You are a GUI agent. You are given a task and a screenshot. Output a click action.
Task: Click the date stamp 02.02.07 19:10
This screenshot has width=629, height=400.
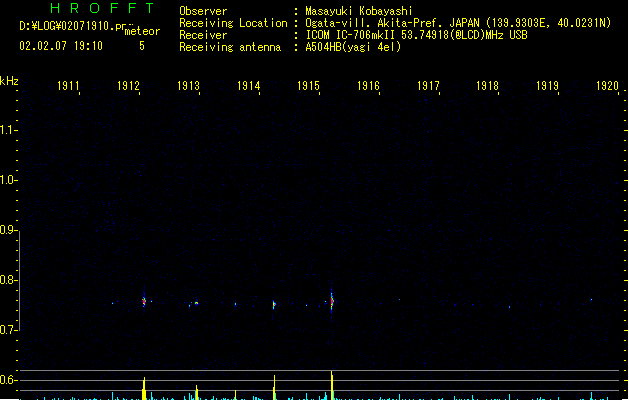pos(61,46)
